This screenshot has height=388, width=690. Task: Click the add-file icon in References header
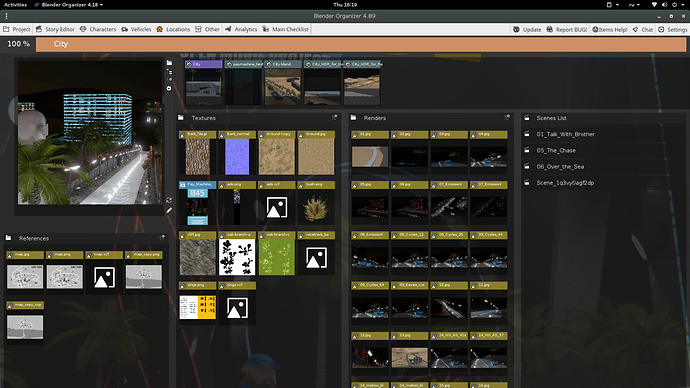pyautogui.click(x=162, y=238)
